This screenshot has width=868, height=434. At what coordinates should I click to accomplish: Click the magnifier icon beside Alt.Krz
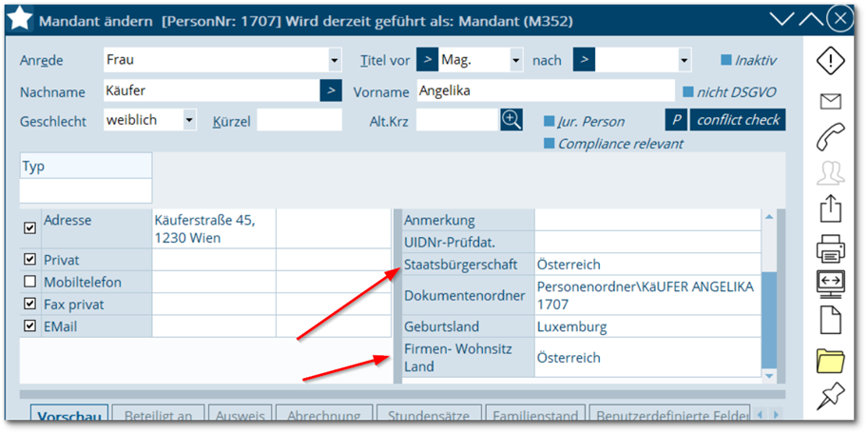tap(511, 120)
